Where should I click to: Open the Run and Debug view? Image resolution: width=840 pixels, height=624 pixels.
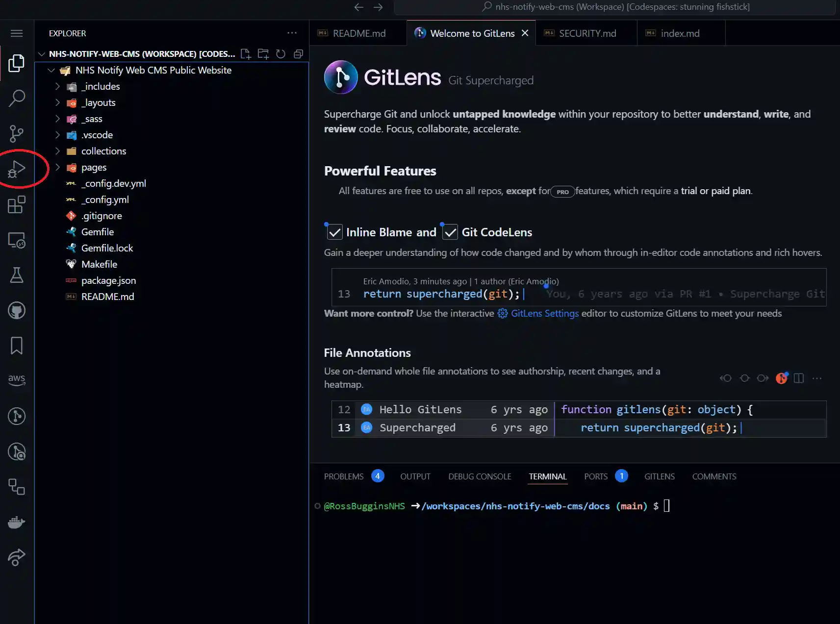pyautogui.click(x=17, y=169)
